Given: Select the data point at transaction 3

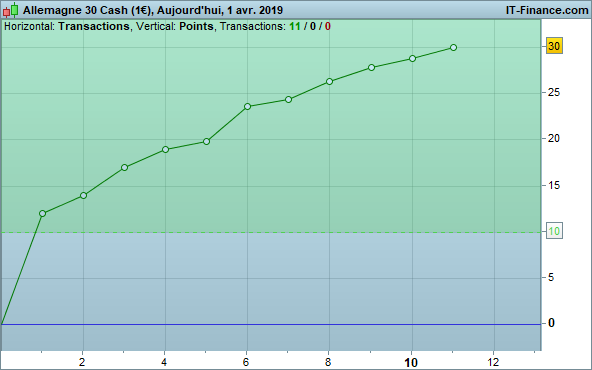Looking at the screenshot, I should (x=125, y=168).
